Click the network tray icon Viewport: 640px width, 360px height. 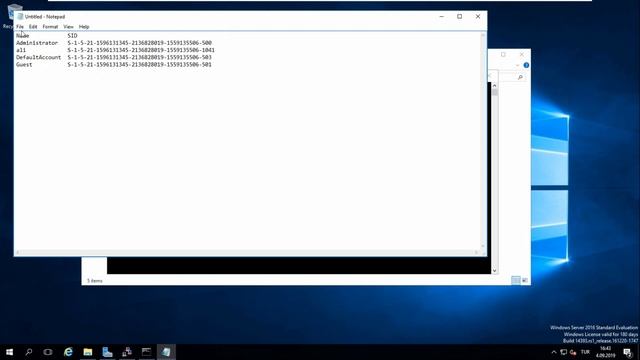[564, 352]
